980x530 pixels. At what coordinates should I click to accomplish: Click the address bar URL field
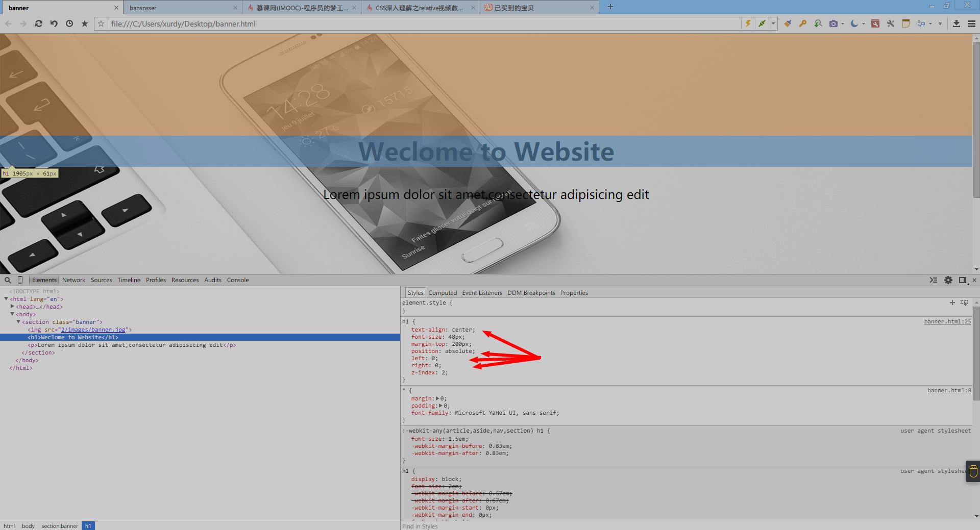coord(419,23)
